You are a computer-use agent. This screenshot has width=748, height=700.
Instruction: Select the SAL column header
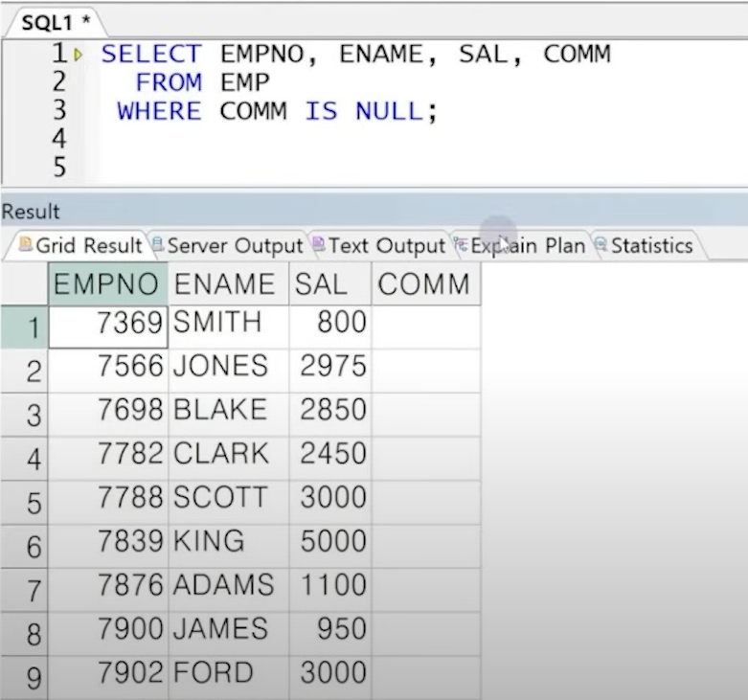click(x=330, y=283)
